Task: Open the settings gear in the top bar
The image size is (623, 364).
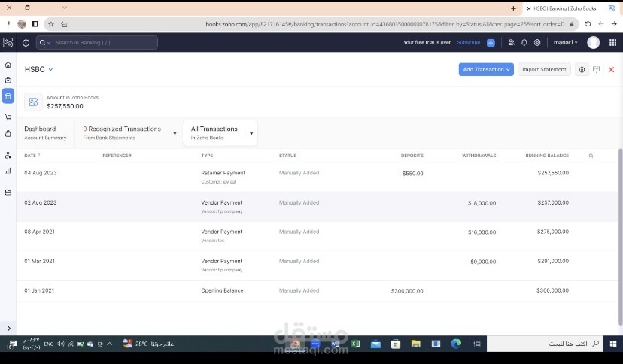Action: point(537,42)
